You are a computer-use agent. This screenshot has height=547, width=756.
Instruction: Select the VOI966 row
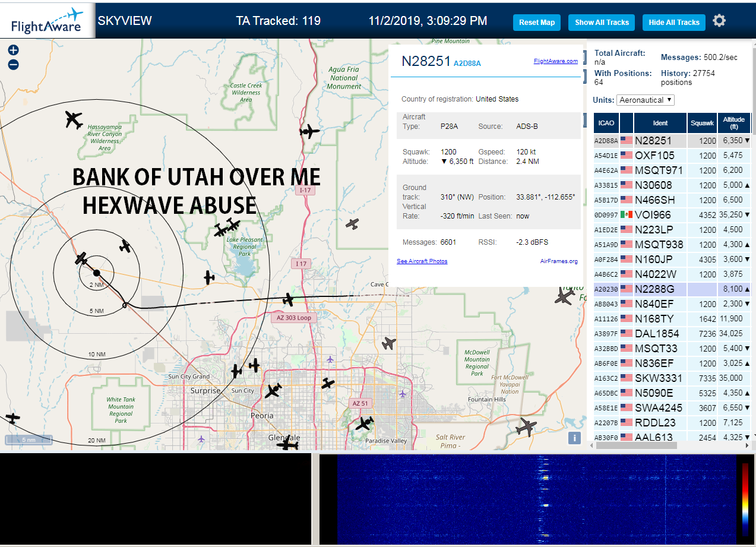coord(672,215)
